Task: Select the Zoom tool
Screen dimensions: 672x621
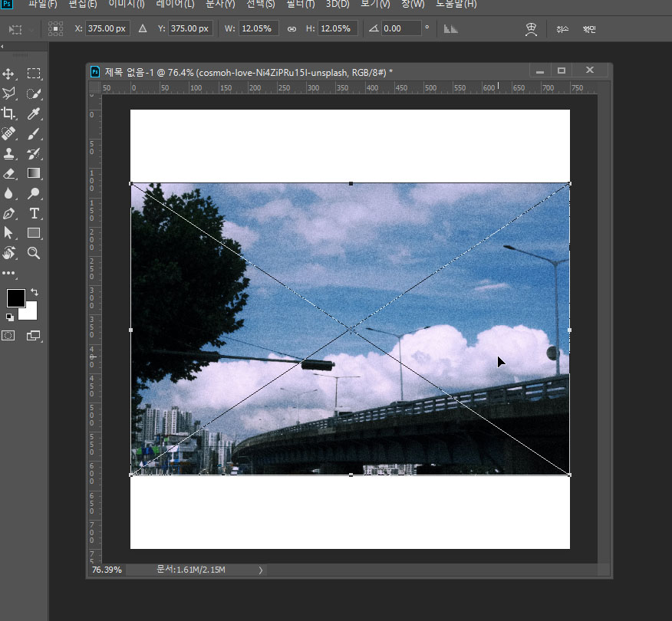Action: click(34, 253)
